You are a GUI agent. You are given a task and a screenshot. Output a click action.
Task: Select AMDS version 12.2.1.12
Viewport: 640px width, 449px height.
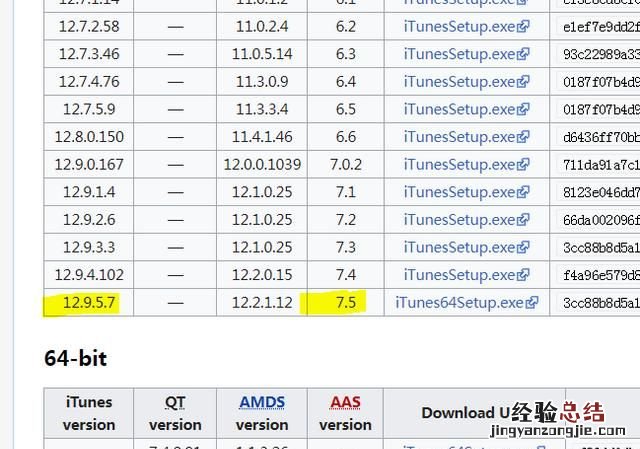(262, 303)
